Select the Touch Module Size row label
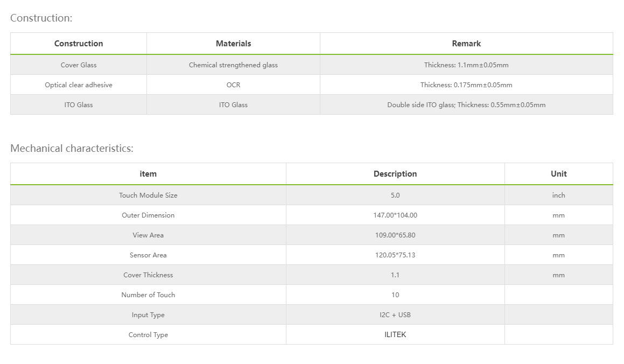The height and width of the screenshot is (364, 624). click(148, 195)
